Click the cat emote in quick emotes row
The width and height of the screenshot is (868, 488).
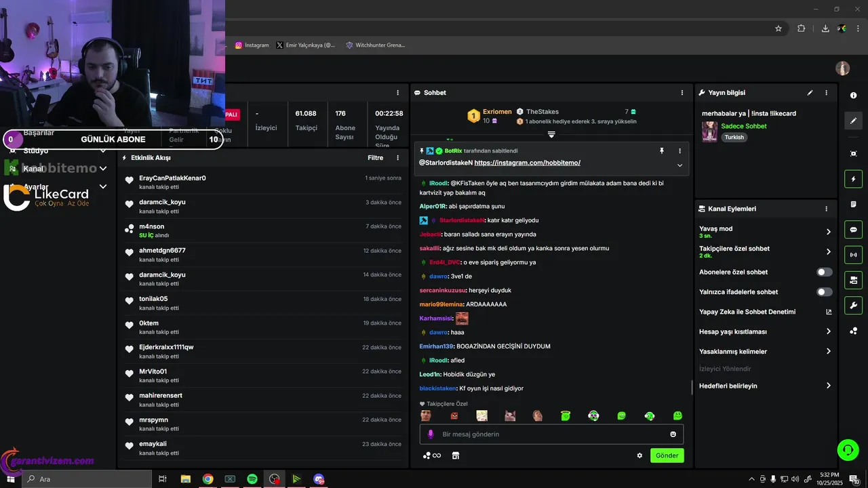[x=510, y=415]
